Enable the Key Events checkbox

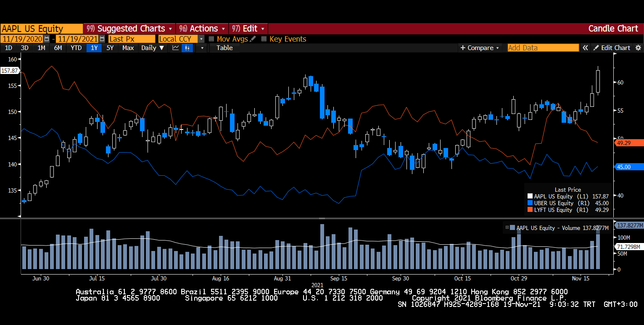[264, 39]
